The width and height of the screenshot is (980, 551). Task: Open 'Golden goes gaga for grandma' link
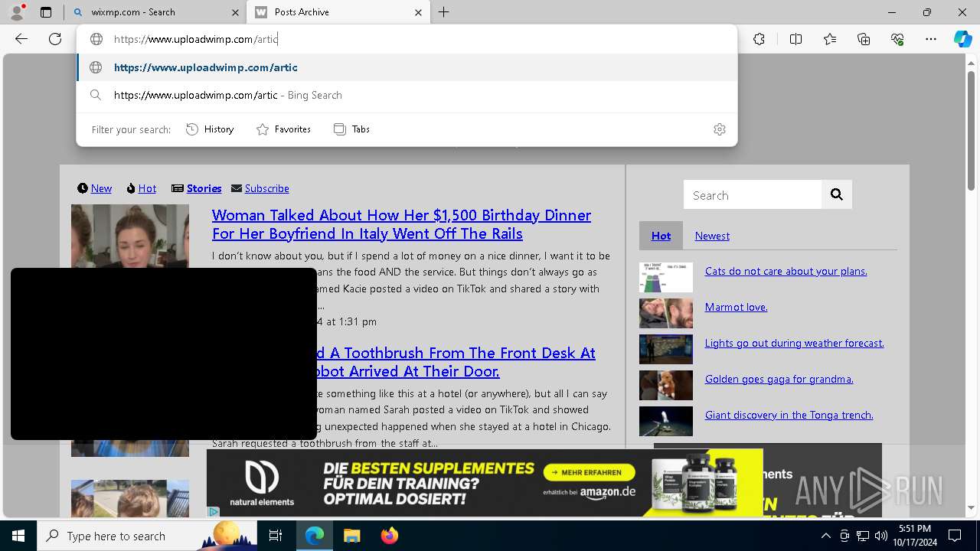click(x=779, y=379)
